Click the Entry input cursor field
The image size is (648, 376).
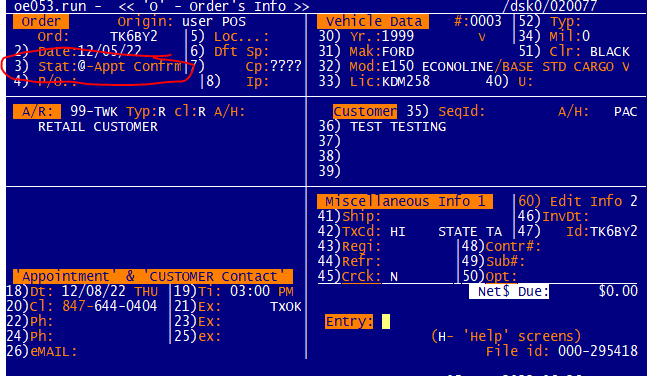[x=386, y=321]
